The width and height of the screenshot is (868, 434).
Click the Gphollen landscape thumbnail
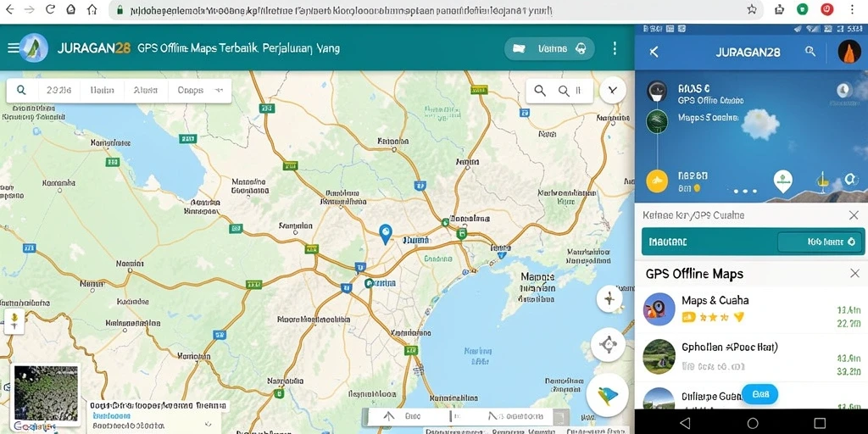click(x=659, y=357)
